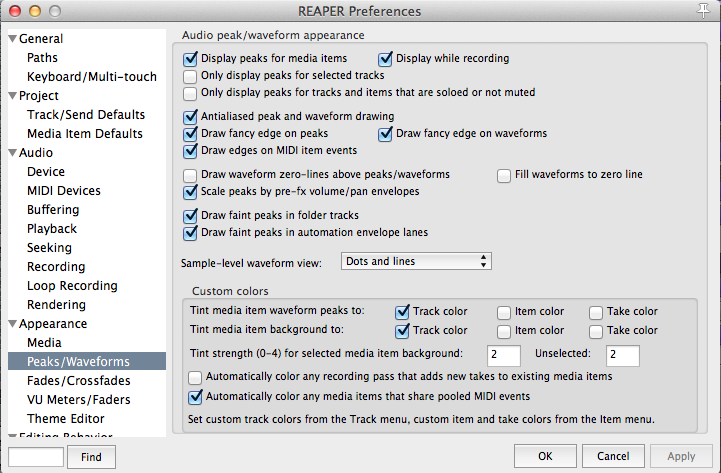Viewport: 721px width, 473px height.
Task: Uncheck Track color for waveform peaks tint
Action: [402, 312]
